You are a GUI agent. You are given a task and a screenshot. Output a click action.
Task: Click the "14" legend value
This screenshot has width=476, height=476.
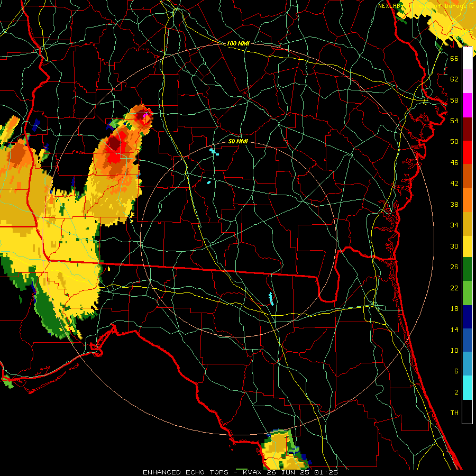pyautogui.click(x=454, y=329)
